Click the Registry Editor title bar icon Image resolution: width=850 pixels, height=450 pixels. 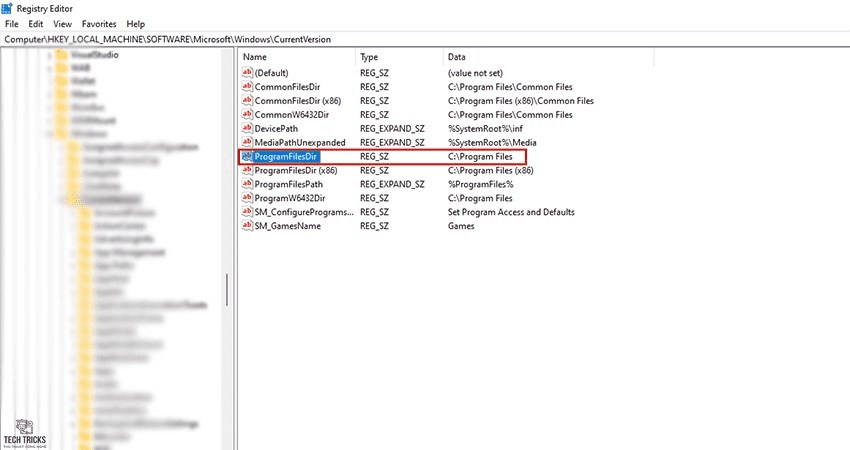coord(7,9)
